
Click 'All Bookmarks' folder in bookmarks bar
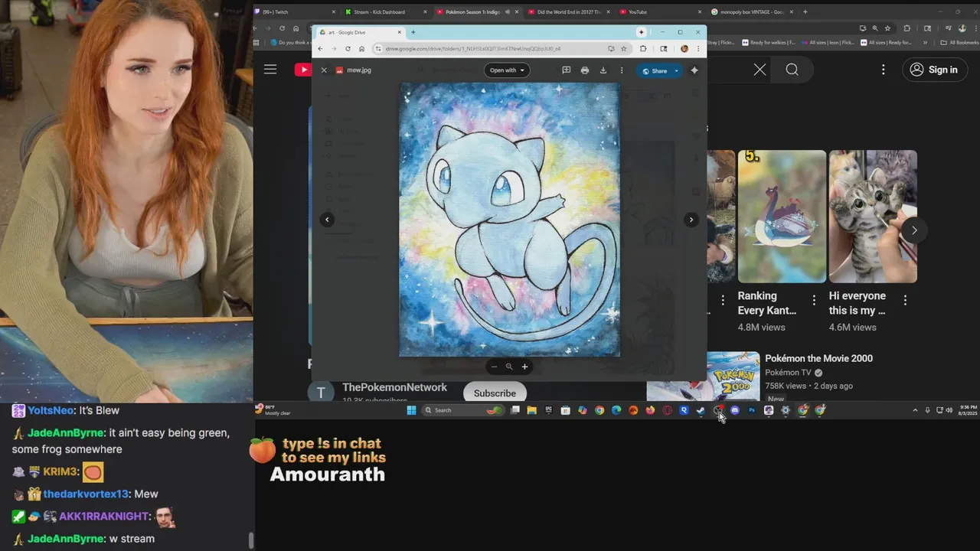(959, 42)
